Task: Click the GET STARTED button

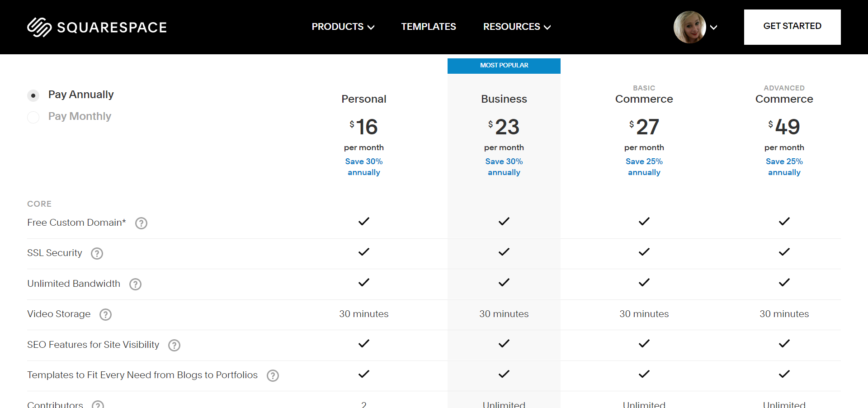Action: [792, 26]
